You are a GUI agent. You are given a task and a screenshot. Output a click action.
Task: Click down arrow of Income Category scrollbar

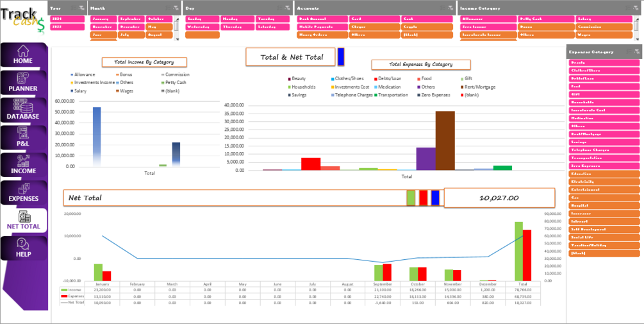coord(637,39)
